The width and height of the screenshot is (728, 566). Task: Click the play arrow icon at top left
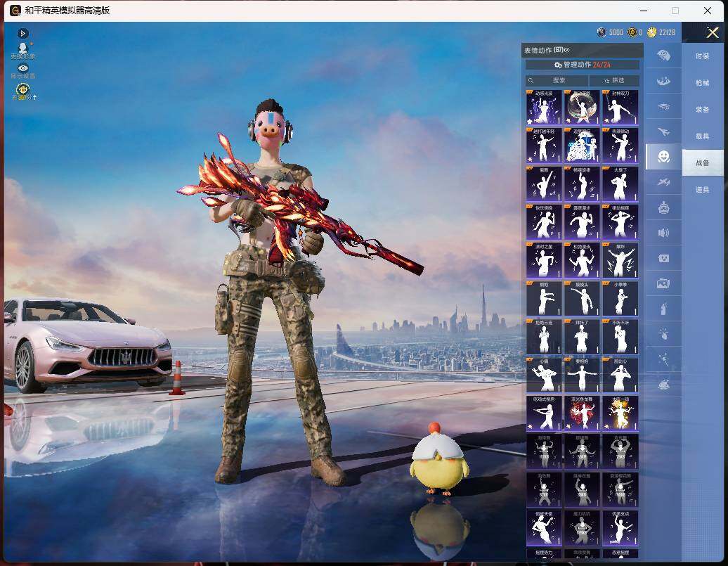(x=22, y=33)
